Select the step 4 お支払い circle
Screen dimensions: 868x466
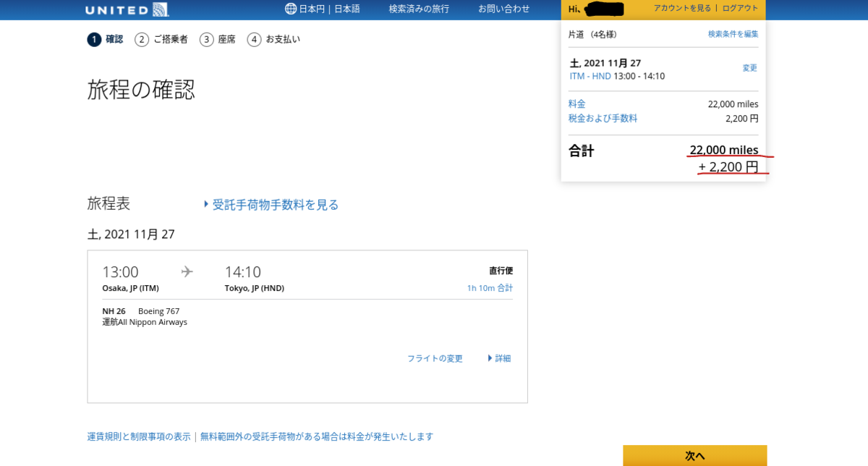(254, 40)
